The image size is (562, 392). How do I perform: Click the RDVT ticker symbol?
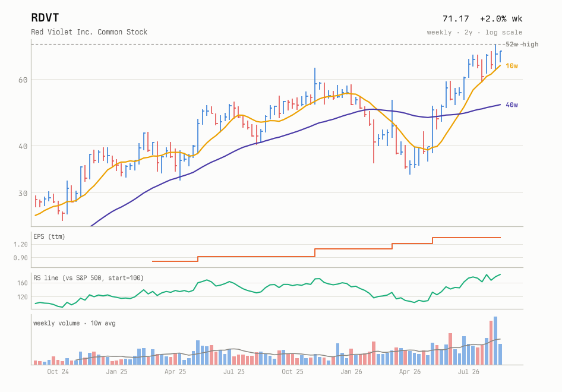click(45, 18)
